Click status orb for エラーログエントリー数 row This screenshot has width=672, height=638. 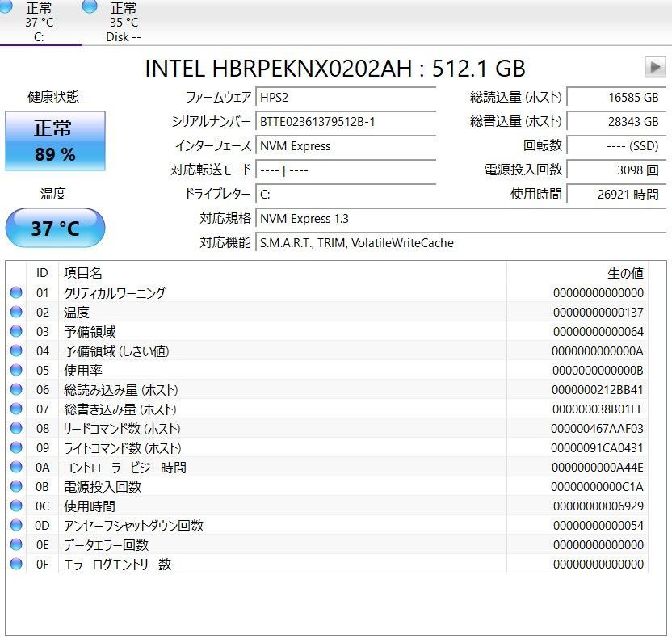pyautogui.click(x=16, y=565)
